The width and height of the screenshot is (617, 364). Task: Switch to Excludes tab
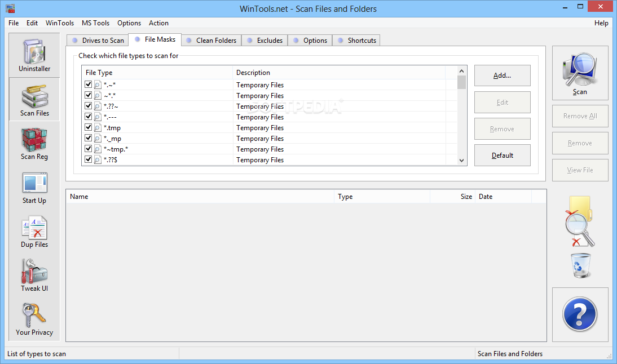[x=265, y=41]
